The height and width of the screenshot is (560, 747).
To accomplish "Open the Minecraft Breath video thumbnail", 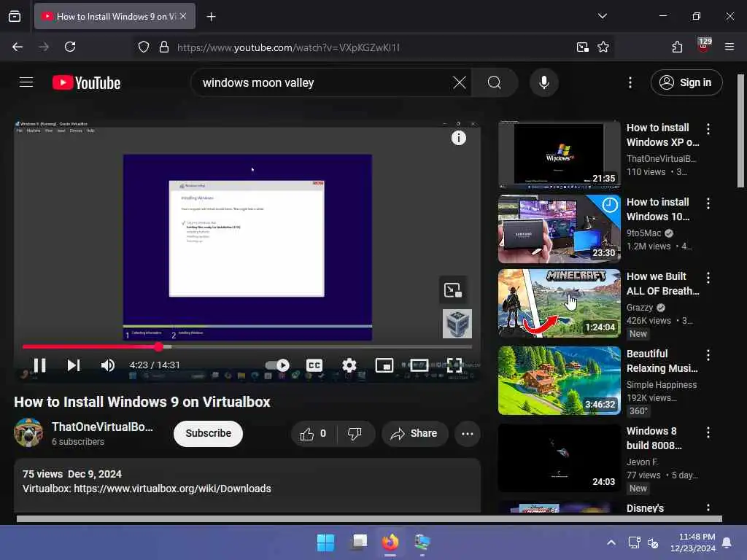I will pyautogui.click(x=559, y=303).
